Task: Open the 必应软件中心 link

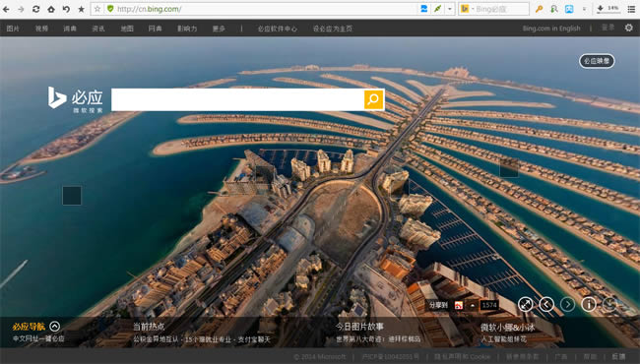Action: (277, 29)
